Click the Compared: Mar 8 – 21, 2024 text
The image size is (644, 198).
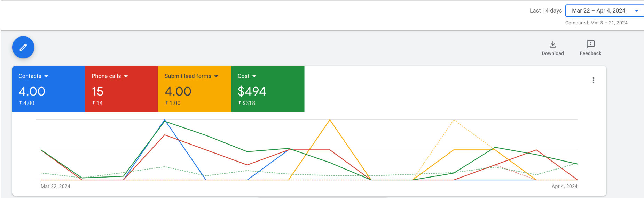(596, 23)
